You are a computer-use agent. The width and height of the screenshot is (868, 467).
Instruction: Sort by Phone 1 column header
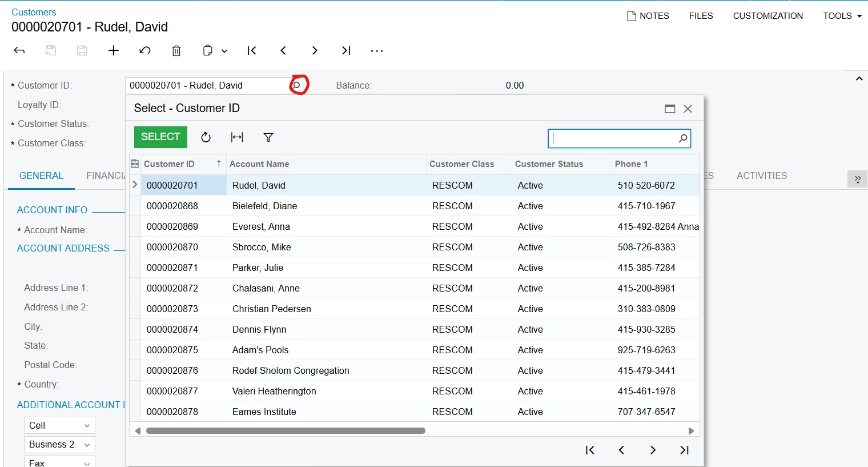coord(656,164)
